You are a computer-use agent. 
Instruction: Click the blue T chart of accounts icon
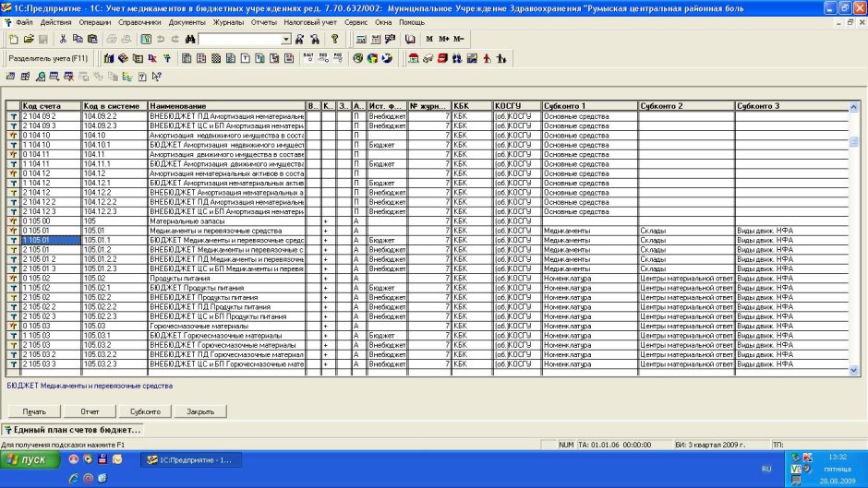pyautogui.click(x=166, y=59)
